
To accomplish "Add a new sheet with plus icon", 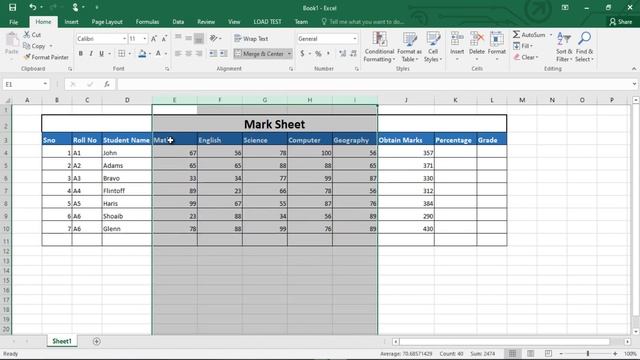I will point(97,341).
